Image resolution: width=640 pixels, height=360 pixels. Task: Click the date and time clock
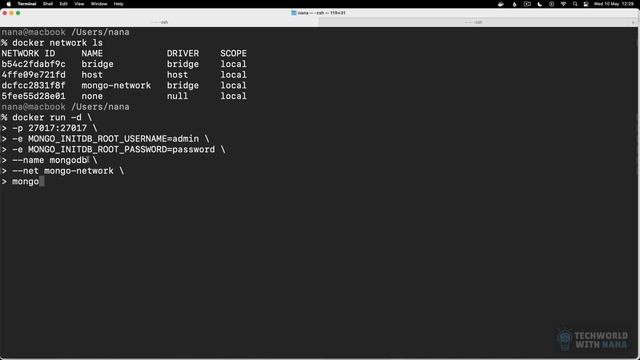(x=614, y=4)
